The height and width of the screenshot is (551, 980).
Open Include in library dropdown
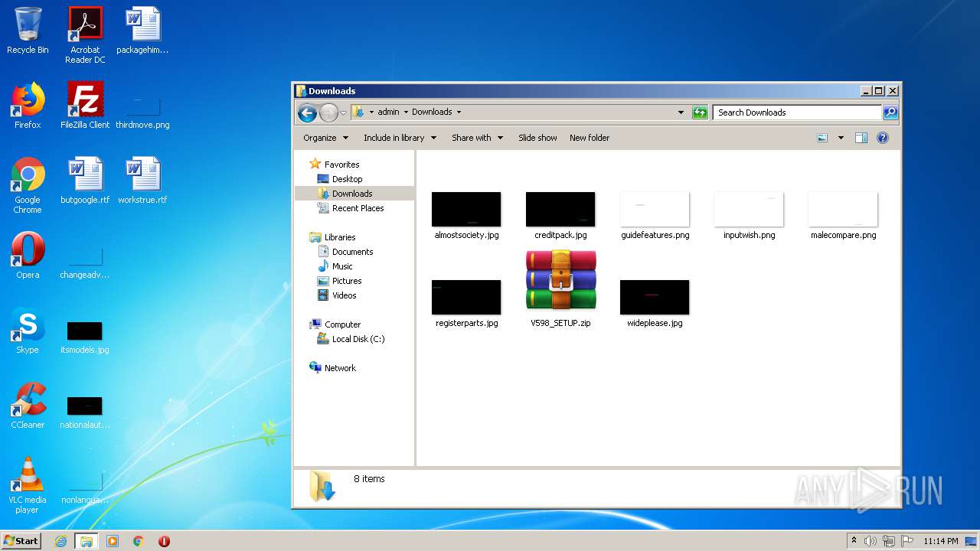(x=400, y=138)
